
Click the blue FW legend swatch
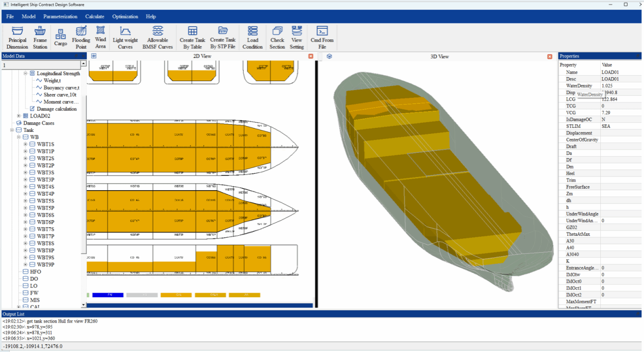(108, 295)
